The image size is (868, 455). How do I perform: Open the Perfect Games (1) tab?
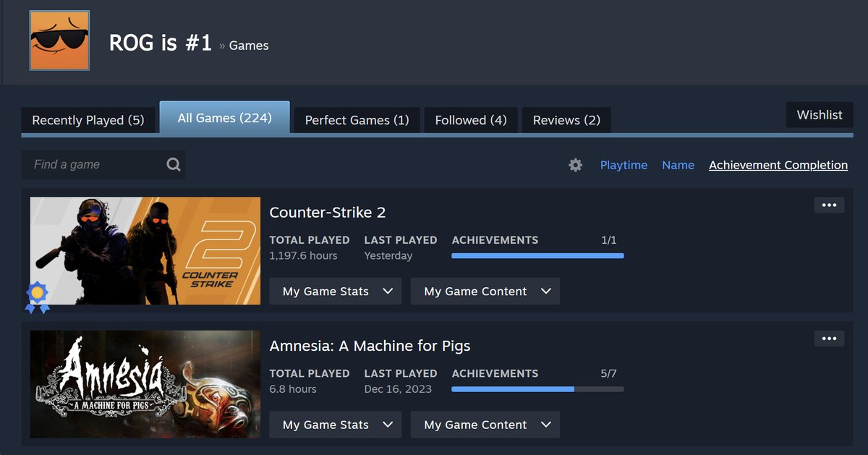tap(357, 120)
